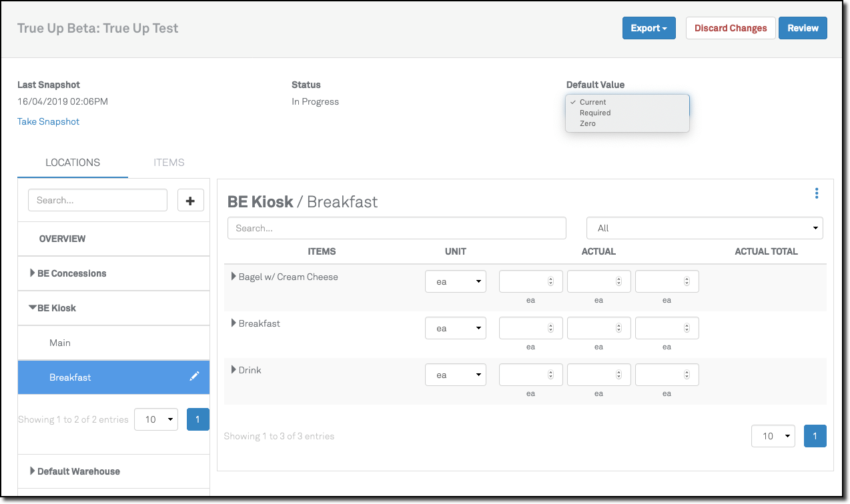This screenshot has height=504, width=850.
Task: Expand the Bagel w/ Cream Cheese row
Action: pos(234,277)
